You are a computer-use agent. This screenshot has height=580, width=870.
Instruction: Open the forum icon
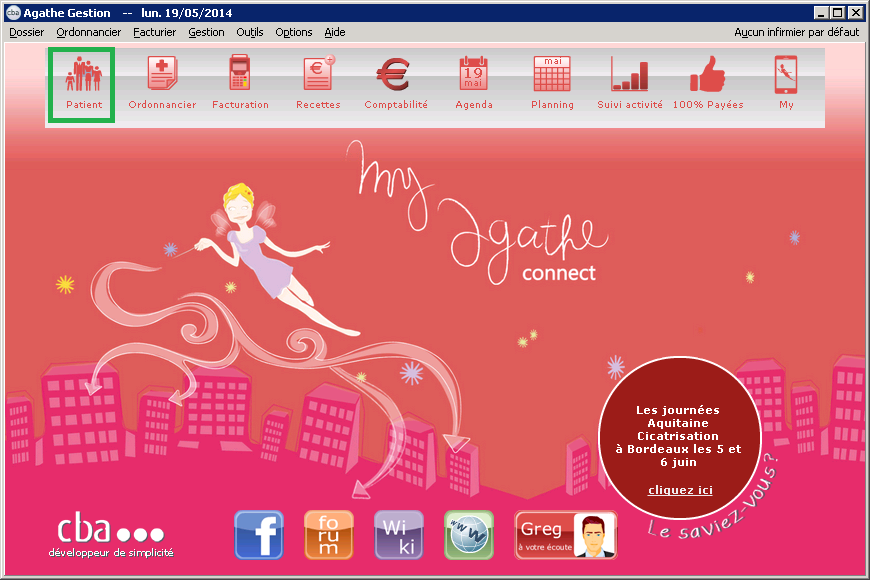click(x=328, y=535)
